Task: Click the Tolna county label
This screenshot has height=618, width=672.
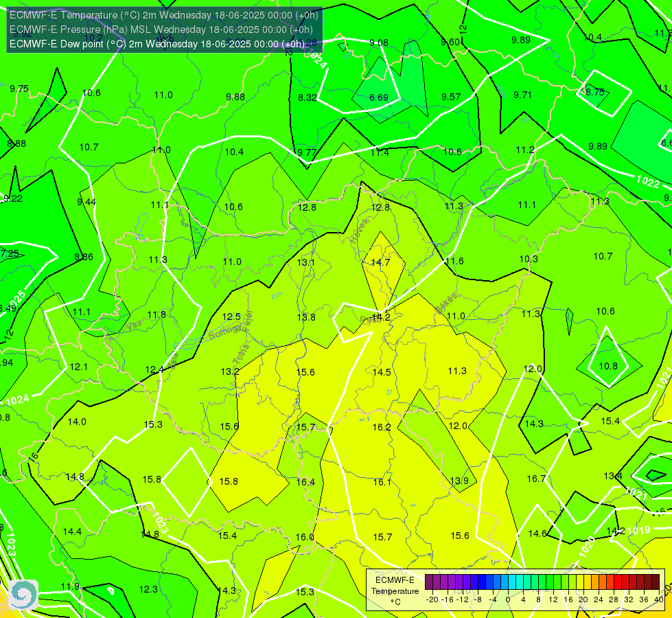Action: [241, 354]
